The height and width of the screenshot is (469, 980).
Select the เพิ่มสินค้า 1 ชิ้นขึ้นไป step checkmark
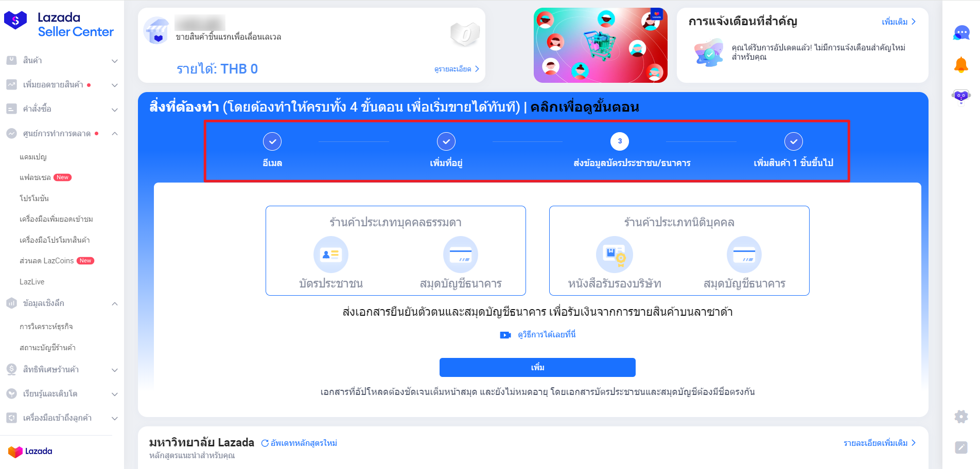pyautogui.click(x=794, y=141)
